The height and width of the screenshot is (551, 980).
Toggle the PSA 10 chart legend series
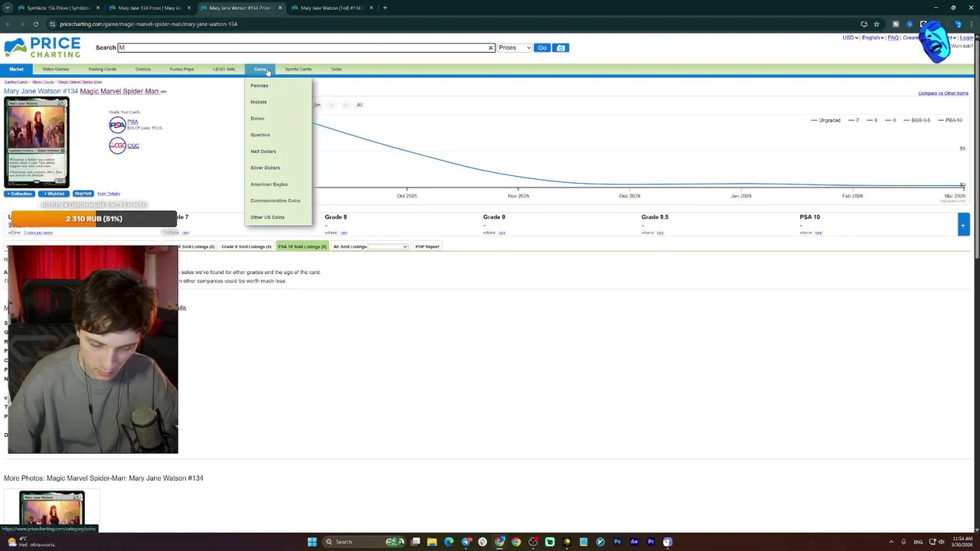(x=950, y=120)
